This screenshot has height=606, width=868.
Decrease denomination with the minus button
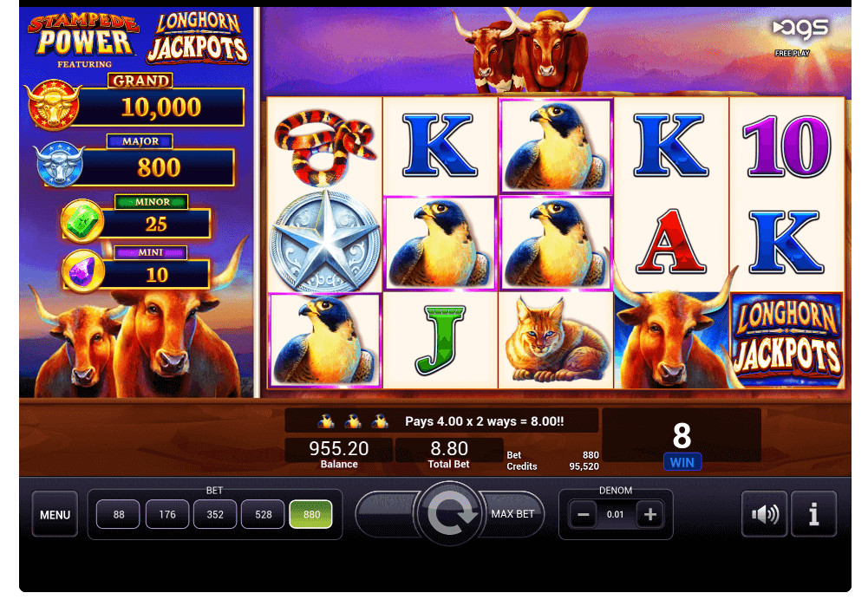(x=583, y=515)
